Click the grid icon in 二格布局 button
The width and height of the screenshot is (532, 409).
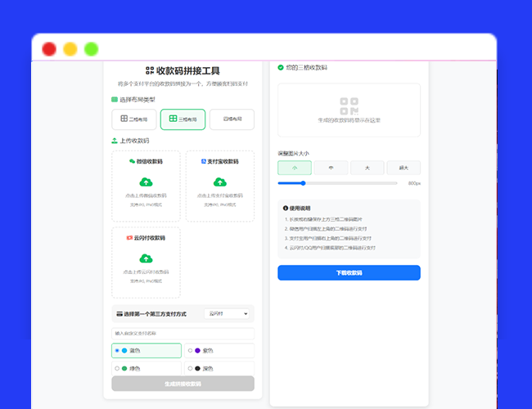pyautogui.click(x=124, y=119)
